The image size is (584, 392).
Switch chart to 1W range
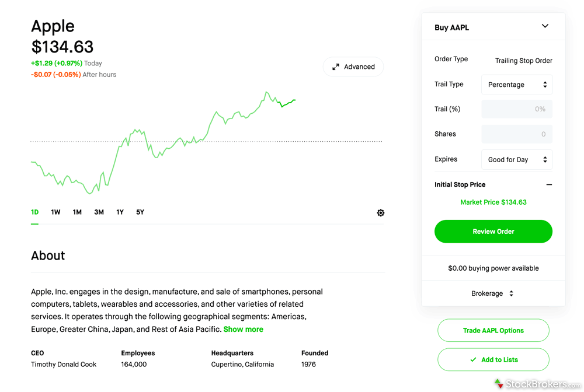[55, 212]
